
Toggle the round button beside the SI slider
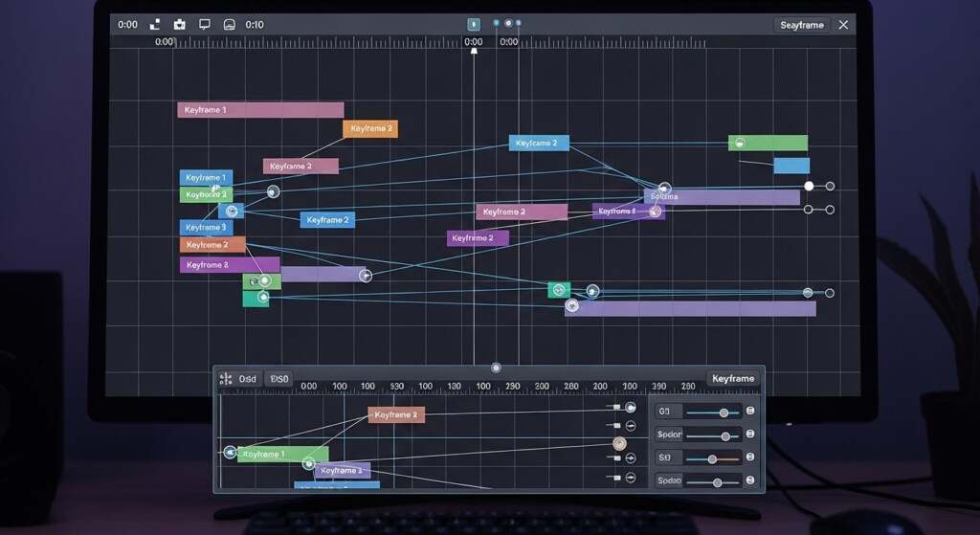[x=750, y=457]
